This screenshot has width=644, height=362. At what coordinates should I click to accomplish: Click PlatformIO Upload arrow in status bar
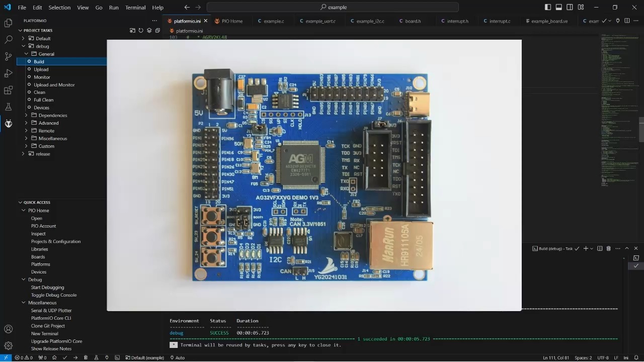coord(75,358)
